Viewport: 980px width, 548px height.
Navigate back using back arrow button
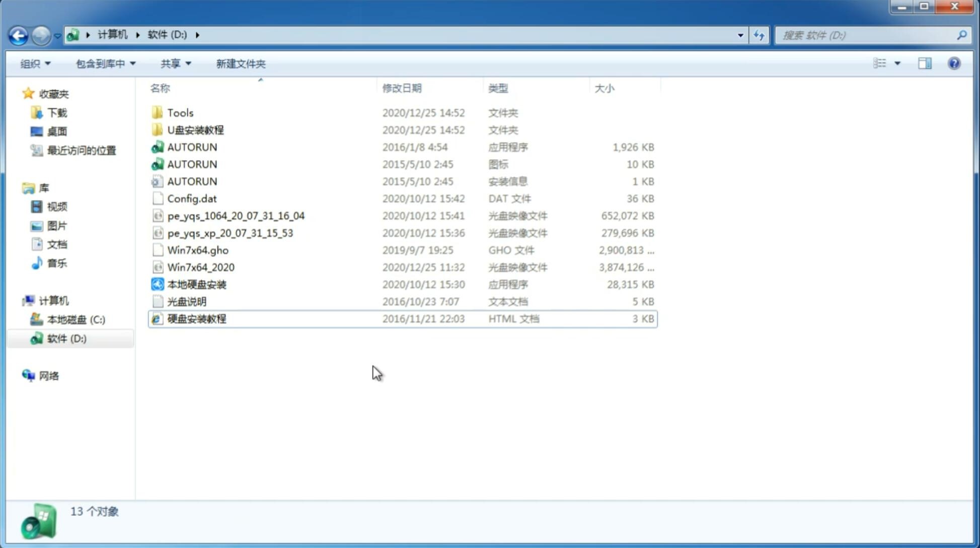point(18,34)
